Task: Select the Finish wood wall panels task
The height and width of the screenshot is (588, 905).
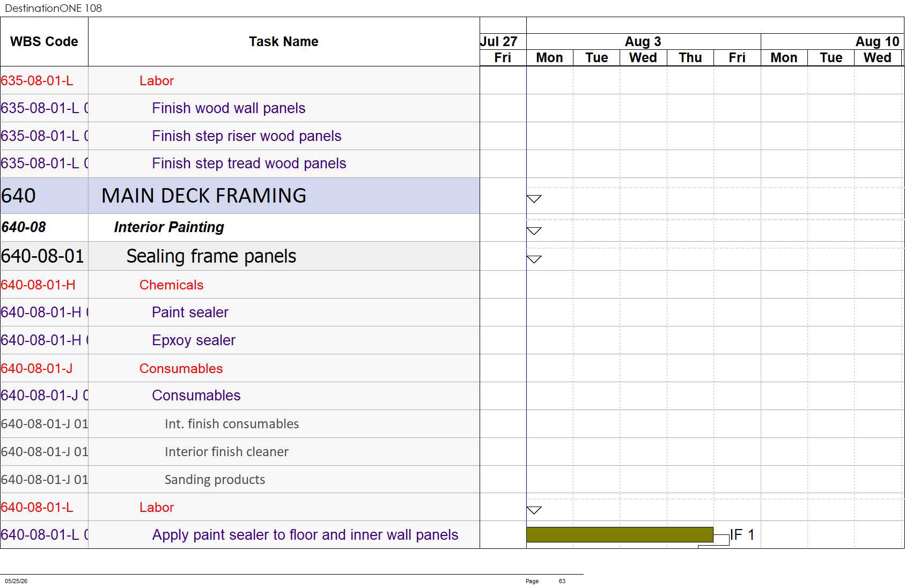Action: click(229, 108)
